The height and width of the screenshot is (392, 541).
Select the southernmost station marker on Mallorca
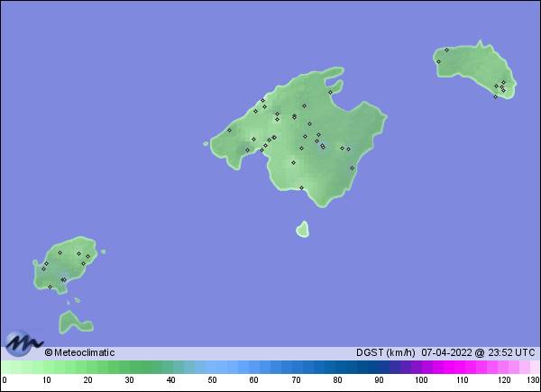[301, 188]
